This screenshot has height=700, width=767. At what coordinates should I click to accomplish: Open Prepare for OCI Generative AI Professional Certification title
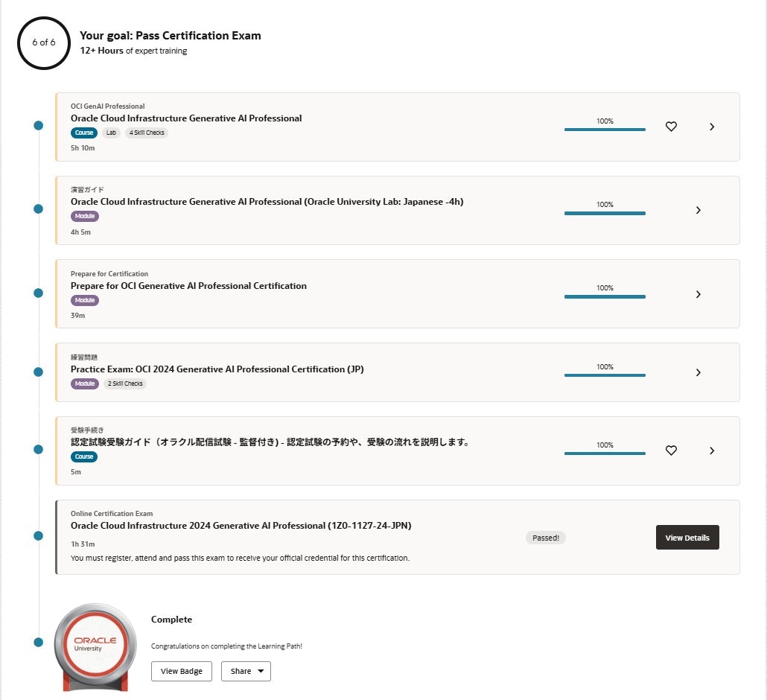[x=189, y=286]
